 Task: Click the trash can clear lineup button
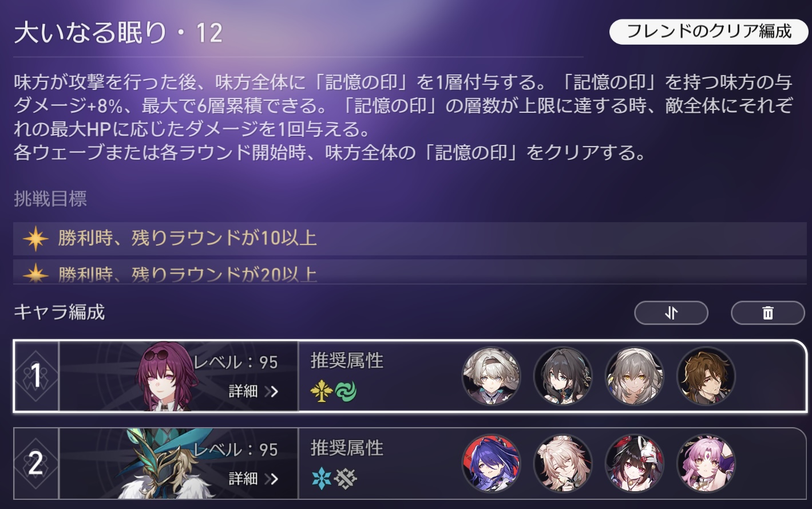(768, 313)
